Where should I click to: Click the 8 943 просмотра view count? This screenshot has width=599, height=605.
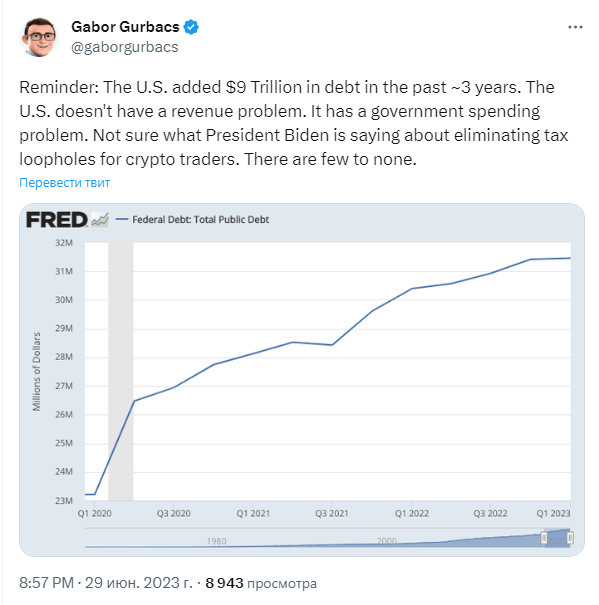(x=261, y=583)
